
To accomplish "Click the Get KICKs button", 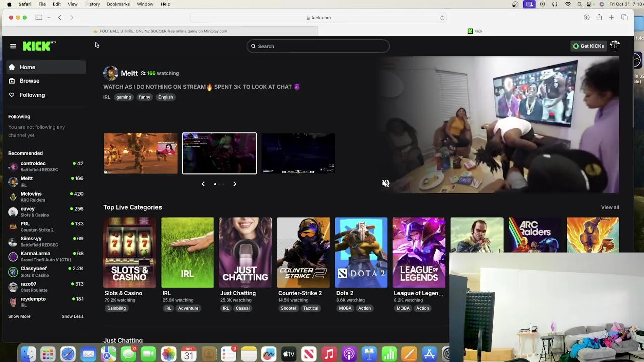I will pos(588,46).
